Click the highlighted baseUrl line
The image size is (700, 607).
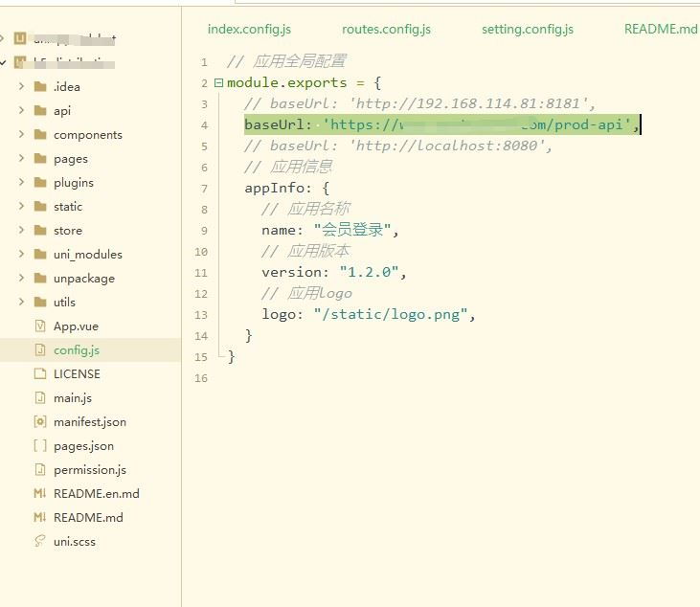tap(441, 124)
